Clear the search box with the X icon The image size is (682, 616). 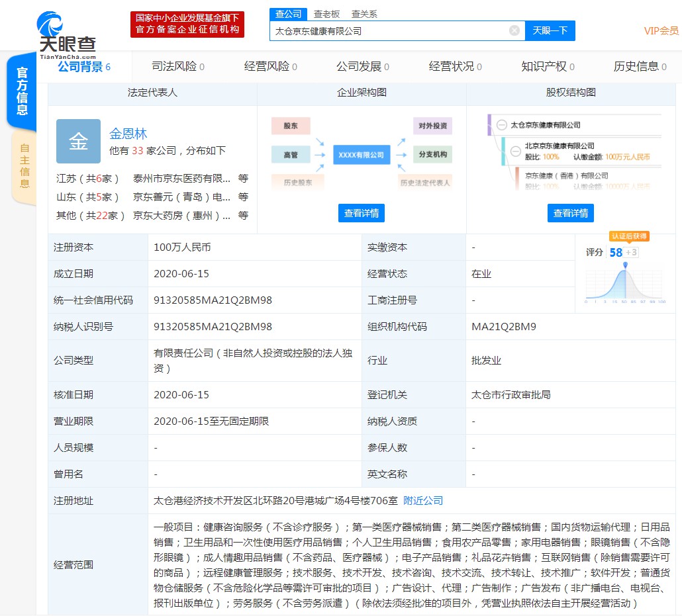pyautogui.click(x=514, y=30)
